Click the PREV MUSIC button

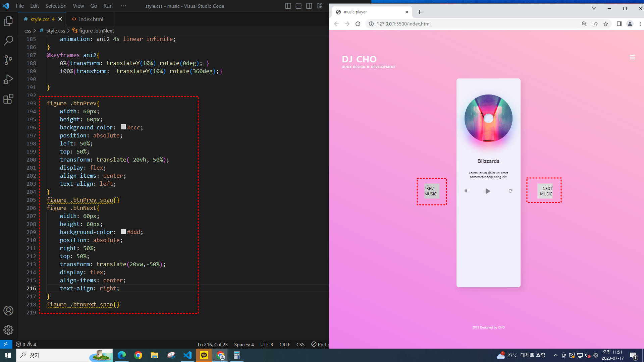(431, 191)
